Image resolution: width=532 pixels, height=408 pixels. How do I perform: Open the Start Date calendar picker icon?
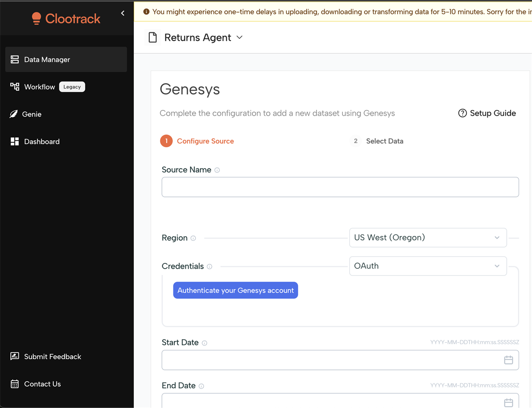(509, 360)
